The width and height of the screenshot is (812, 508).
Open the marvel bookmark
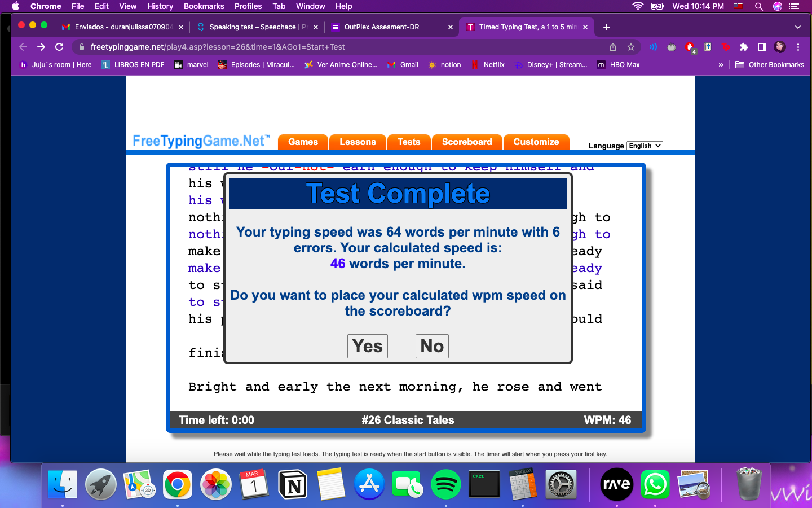(x=191, y=65)
